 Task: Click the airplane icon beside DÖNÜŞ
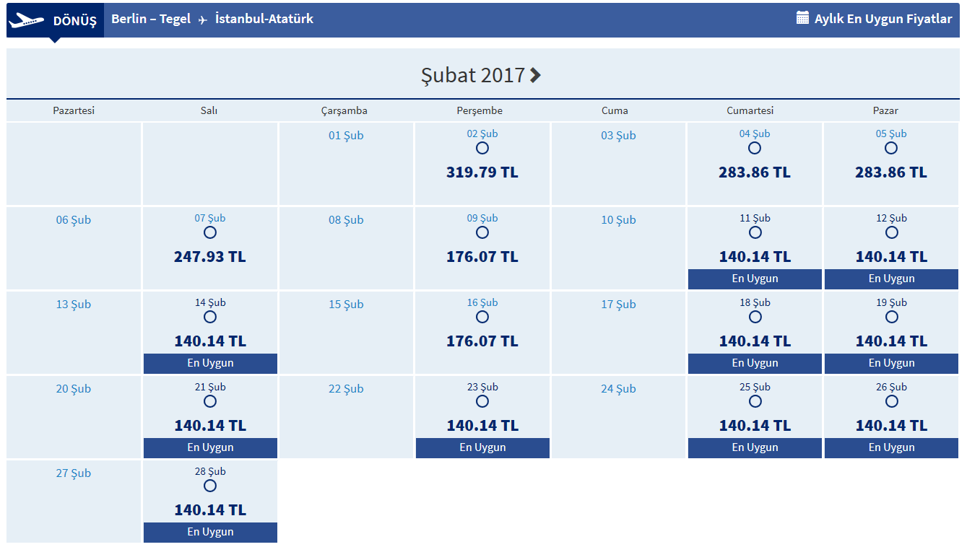pyautogui.click(x=27, y=21)
